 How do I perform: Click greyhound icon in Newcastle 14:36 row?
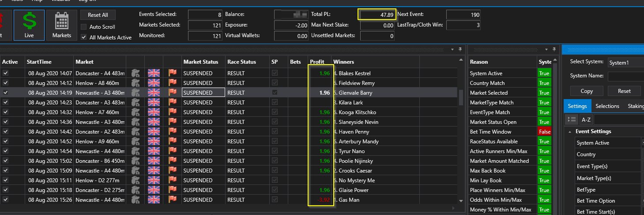[x=136, y=122]
